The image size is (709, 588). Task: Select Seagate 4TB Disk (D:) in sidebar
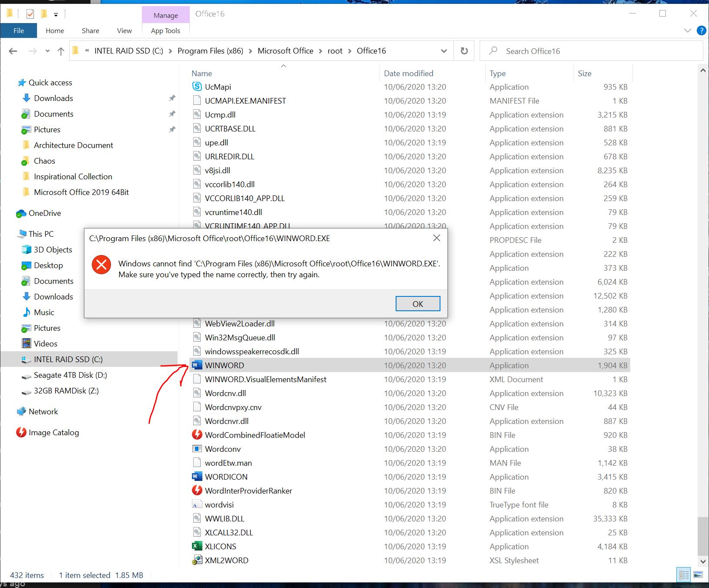[70, 375]
